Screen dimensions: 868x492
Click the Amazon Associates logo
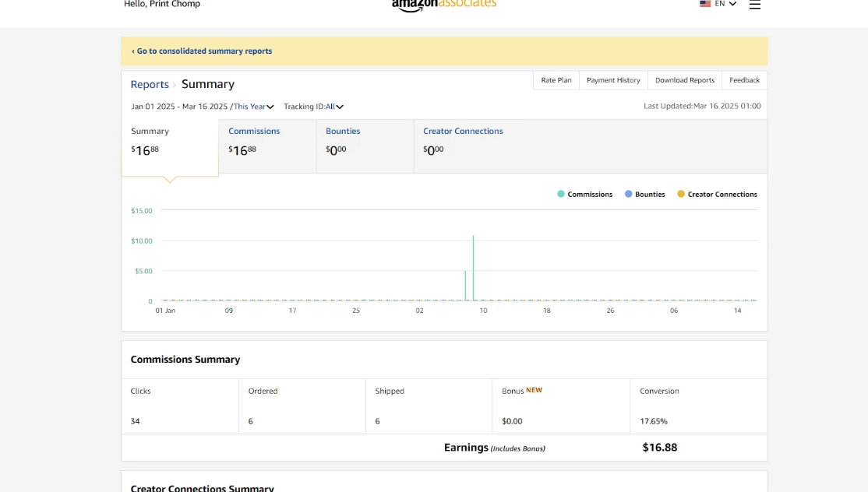tap(444, 5)
